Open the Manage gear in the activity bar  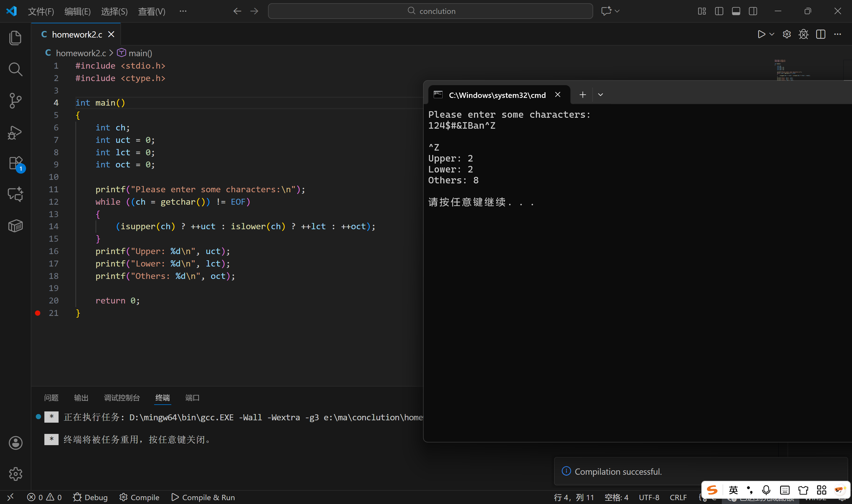tap(15, 474)
